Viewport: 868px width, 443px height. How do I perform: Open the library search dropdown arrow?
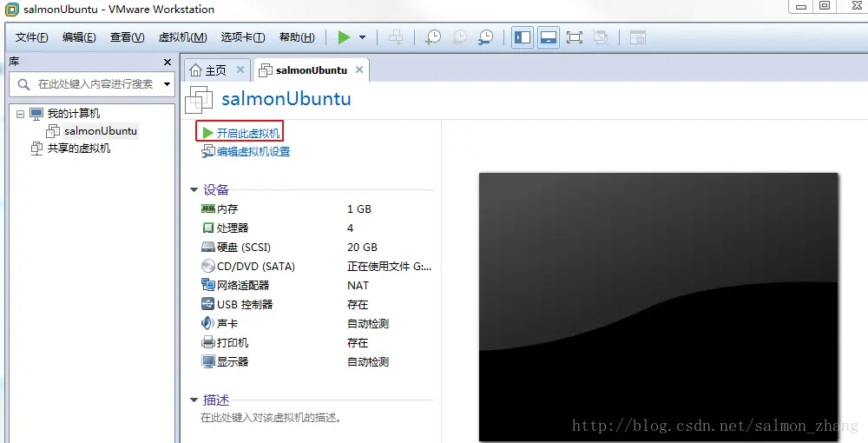coord(167,84)
